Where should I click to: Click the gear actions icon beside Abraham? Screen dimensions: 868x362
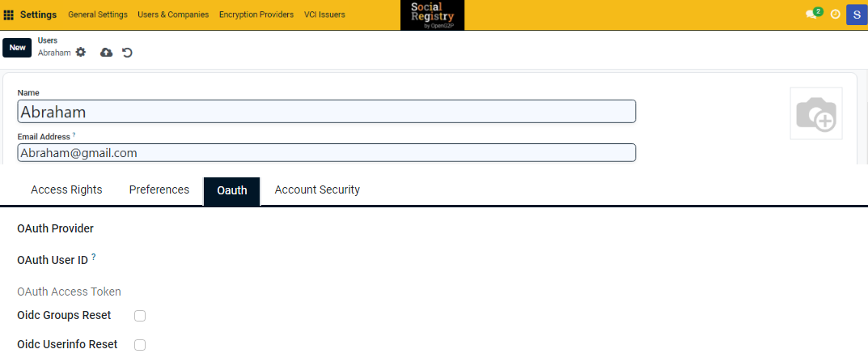click(x=80, y=53)
